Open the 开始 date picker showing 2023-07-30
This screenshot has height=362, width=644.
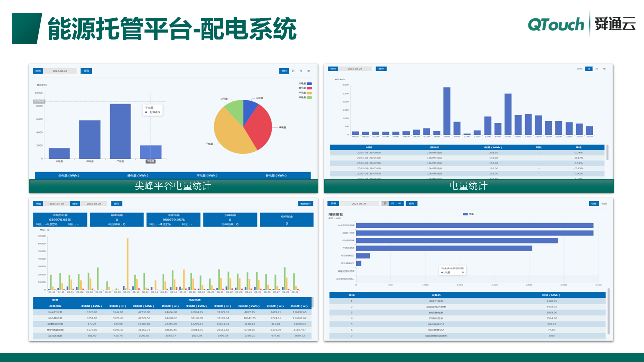coord(57,203)
